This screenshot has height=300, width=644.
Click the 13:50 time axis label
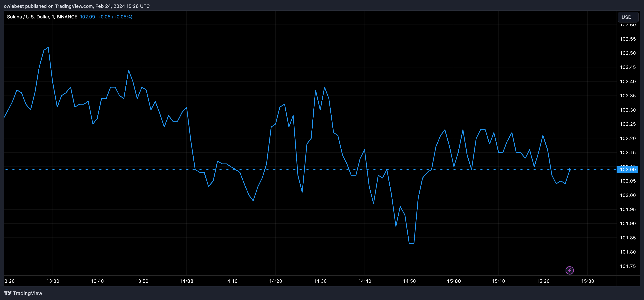click(x=142, y=281)
